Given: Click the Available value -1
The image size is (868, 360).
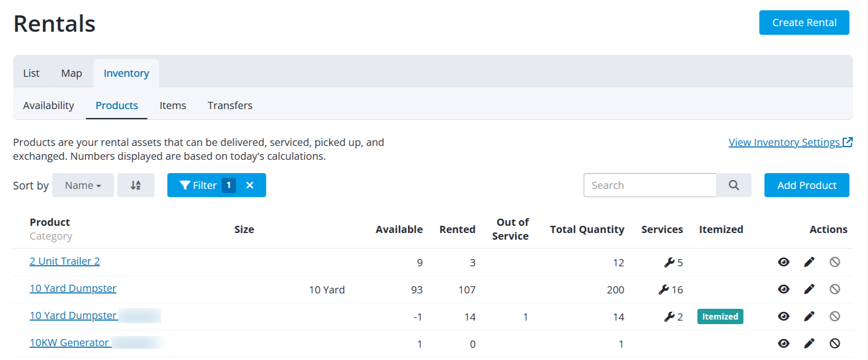Looking at the screenshot, I should click(418, 317).
